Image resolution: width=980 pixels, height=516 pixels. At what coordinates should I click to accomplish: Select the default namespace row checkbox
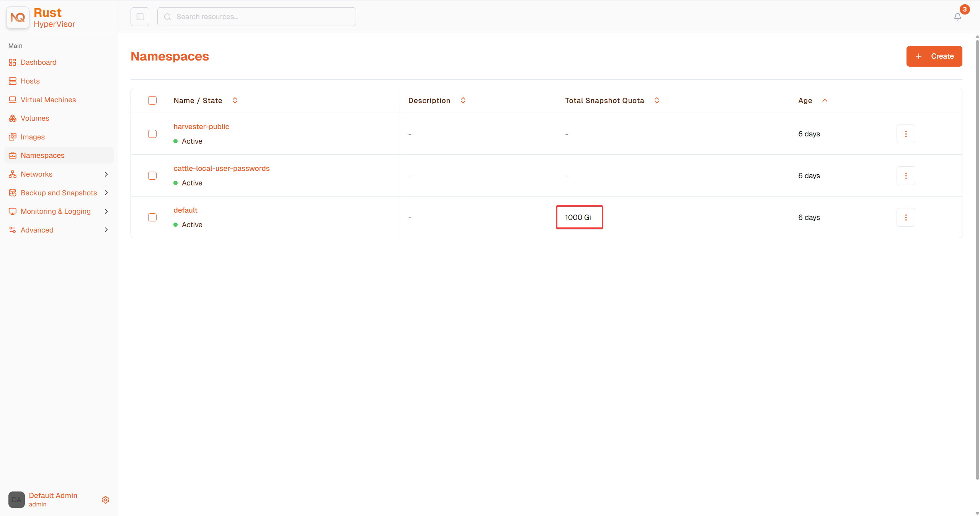pos(152,218)
